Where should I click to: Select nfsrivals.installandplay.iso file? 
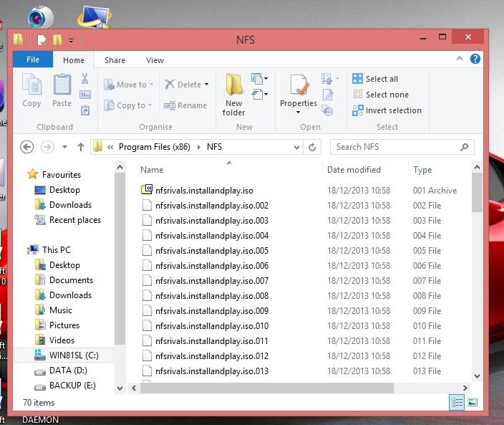pos(198,191)
